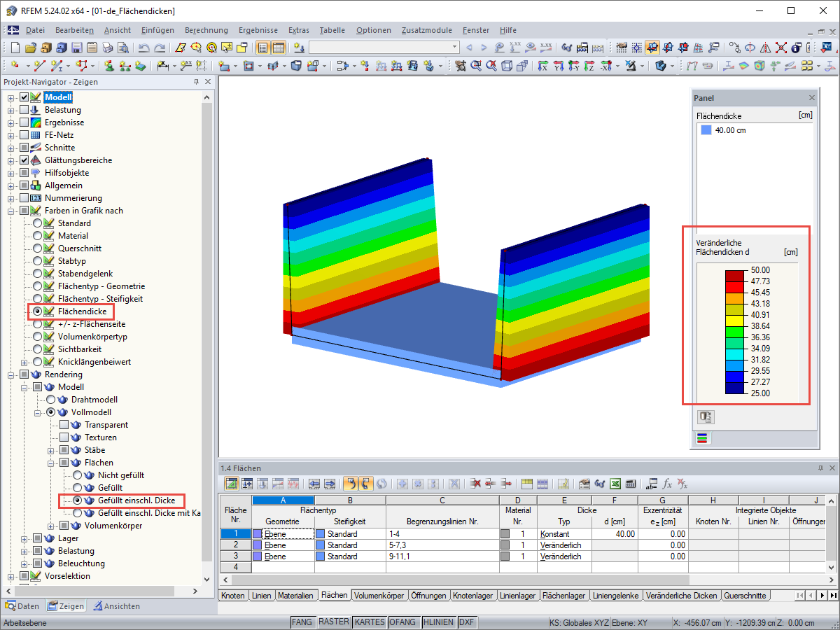This screenshot has height=630, width=840.
Task: Expand the Knicklängenbeiwert tree node
Action: point(24,362)
